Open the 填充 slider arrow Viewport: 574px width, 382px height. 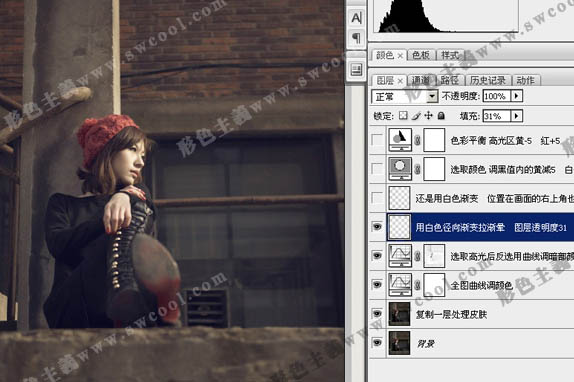coord(517,116)
